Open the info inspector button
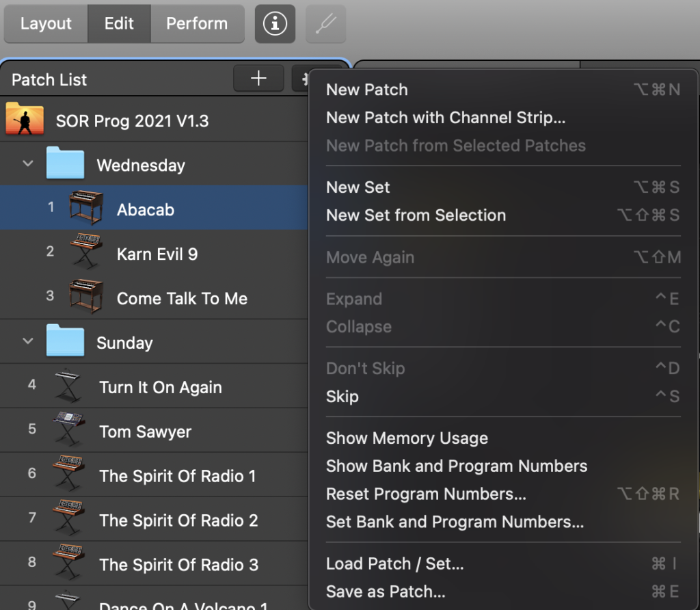This screenshot has width=700, height=610. [x=275, y=24]
